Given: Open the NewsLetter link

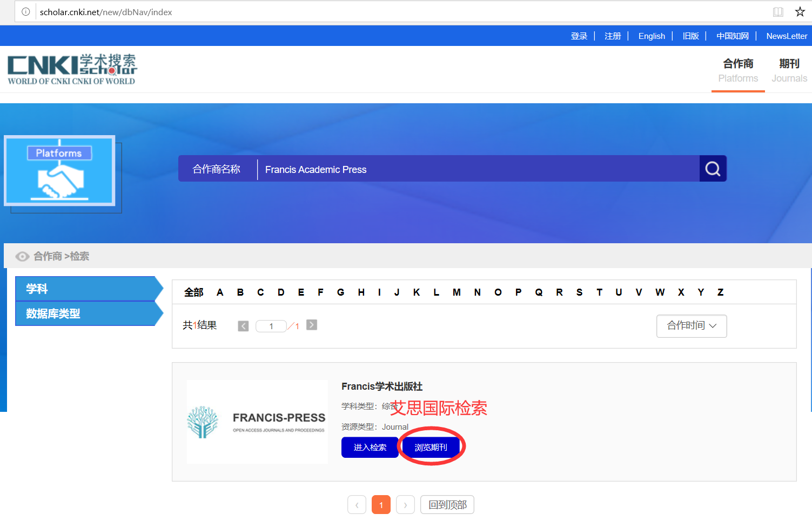Looking at the screenshot, I should 787,36.
